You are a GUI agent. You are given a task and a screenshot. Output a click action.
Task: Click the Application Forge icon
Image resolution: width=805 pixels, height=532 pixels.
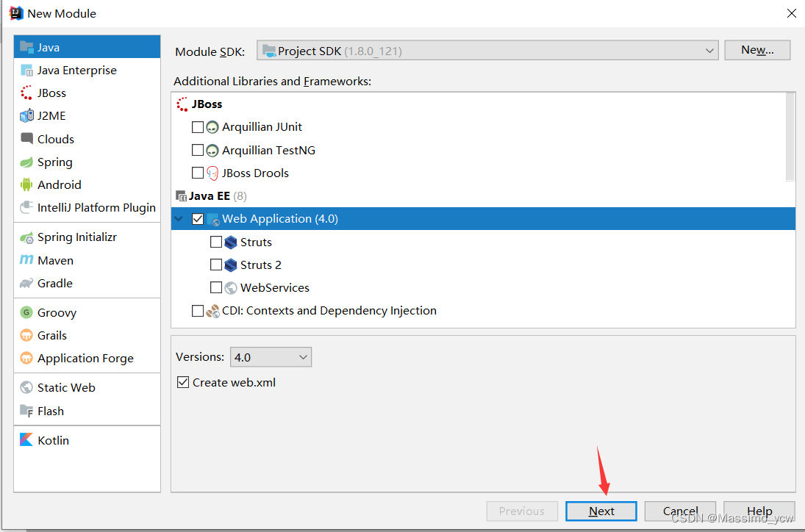(x=26, y=358)
